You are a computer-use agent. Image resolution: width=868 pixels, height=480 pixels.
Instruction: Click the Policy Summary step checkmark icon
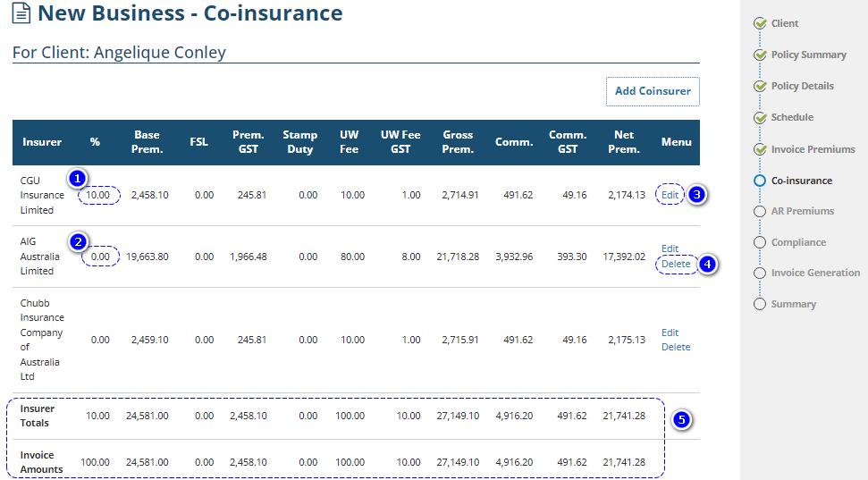[x=760, y=55]
